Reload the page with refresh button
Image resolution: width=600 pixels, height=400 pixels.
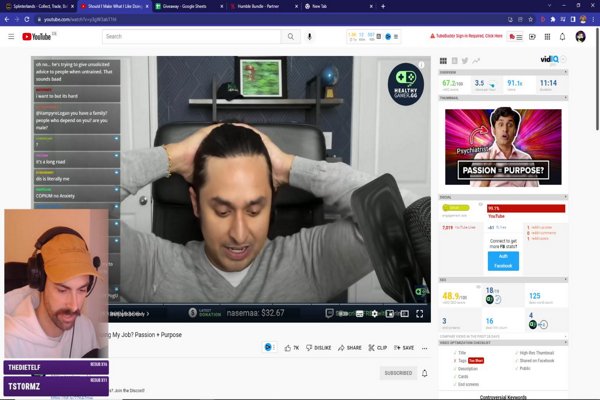pos(27,19)
